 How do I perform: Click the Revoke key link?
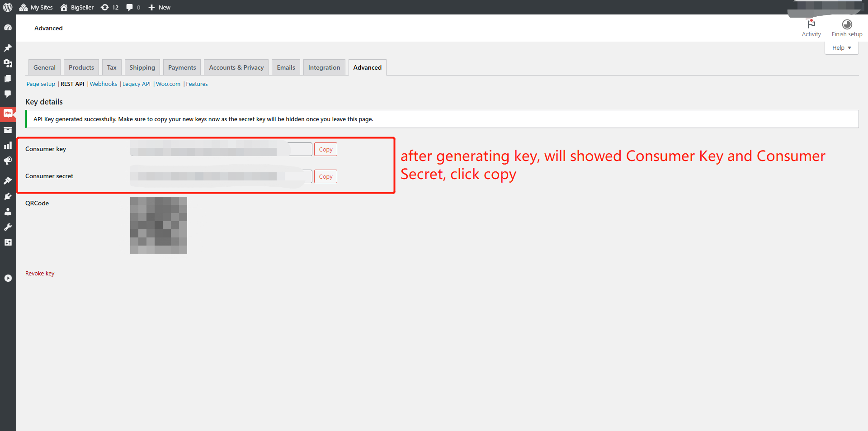coord(40,274)
